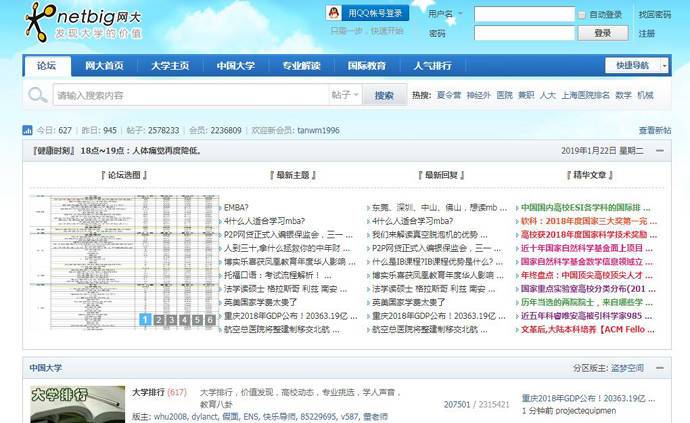Screen dimensions: 690x423
Task: Focus the 密码 password input field
Action: 524,33
